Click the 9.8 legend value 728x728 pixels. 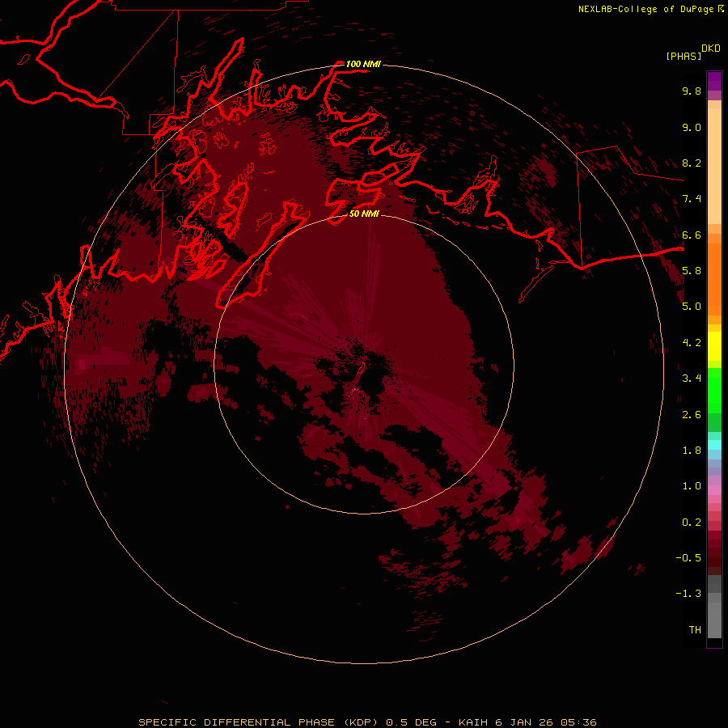[692, 91]
